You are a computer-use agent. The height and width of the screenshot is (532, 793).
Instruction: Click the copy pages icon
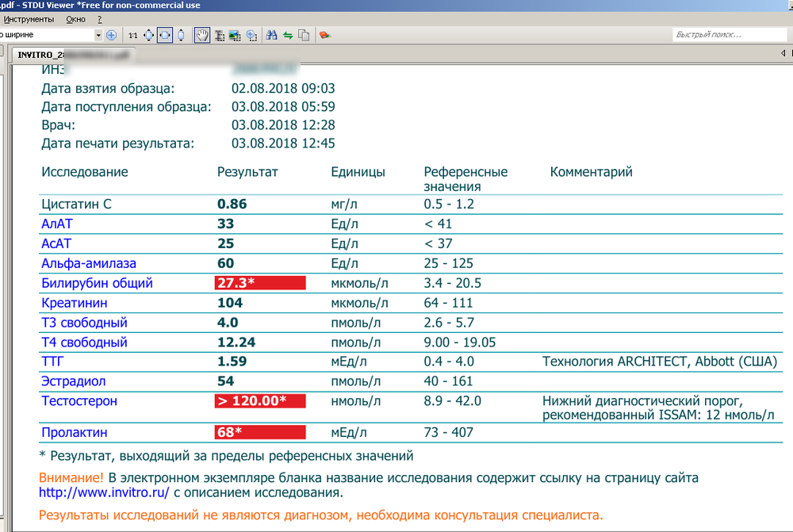304,35
